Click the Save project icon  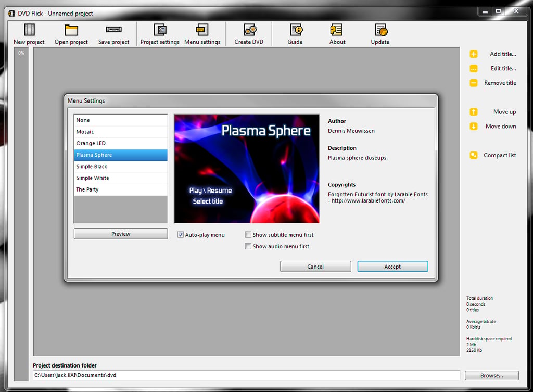pos(113,30)
